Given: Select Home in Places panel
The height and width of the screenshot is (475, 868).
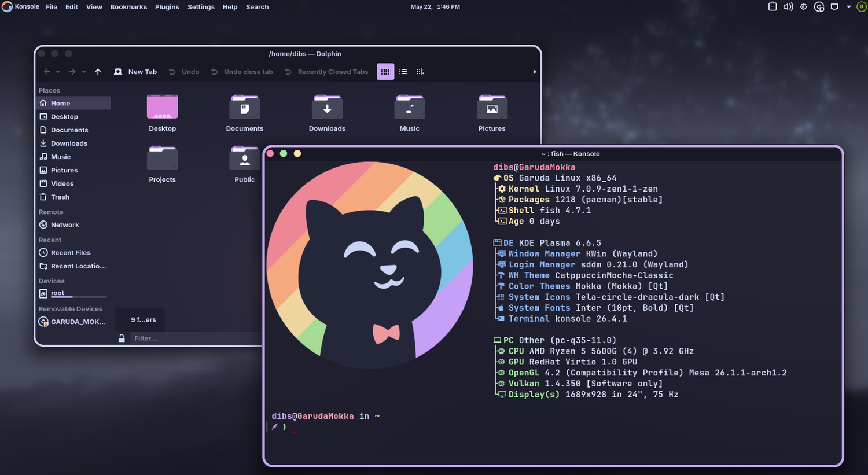Looking at the screenshot, I should click(73, 103).
